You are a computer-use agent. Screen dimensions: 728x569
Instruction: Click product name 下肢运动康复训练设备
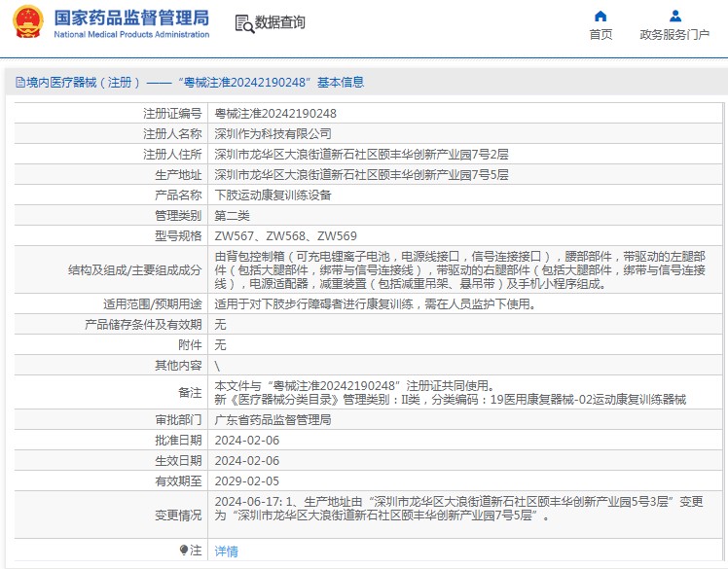(273, 195)
